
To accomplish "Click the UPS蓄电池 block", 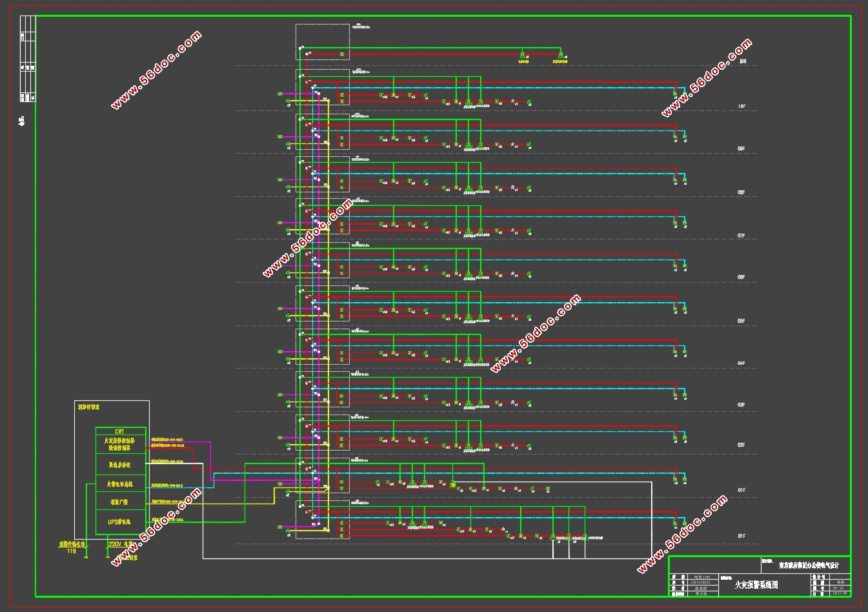I will (120, 522).
